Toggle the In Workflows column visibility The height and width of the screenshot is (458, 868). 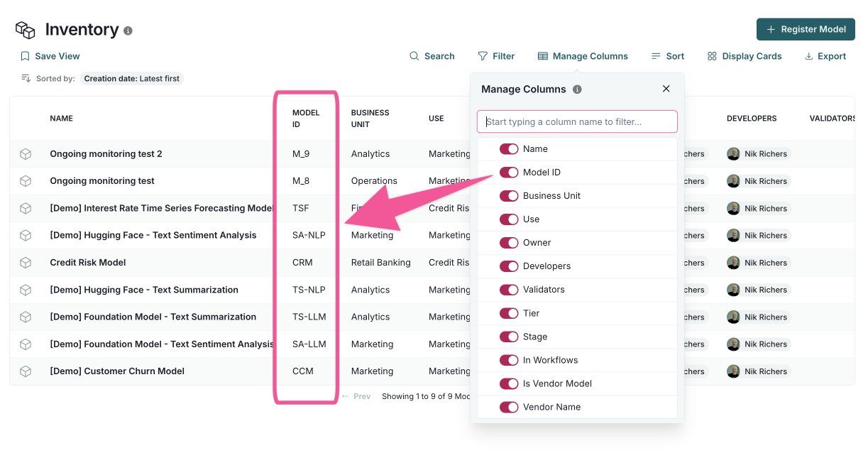[508, 359]
